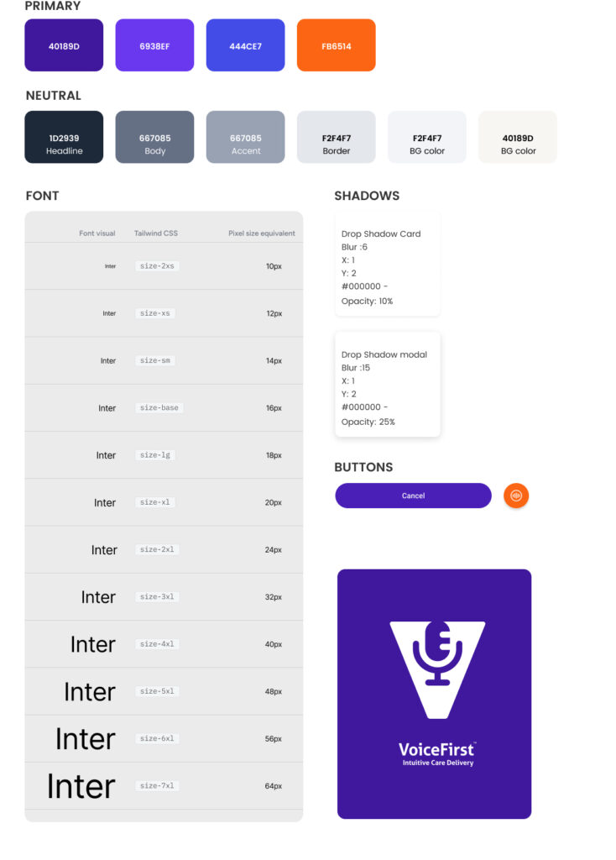Click the VoiceFirst wordmark text

point(436,748)
